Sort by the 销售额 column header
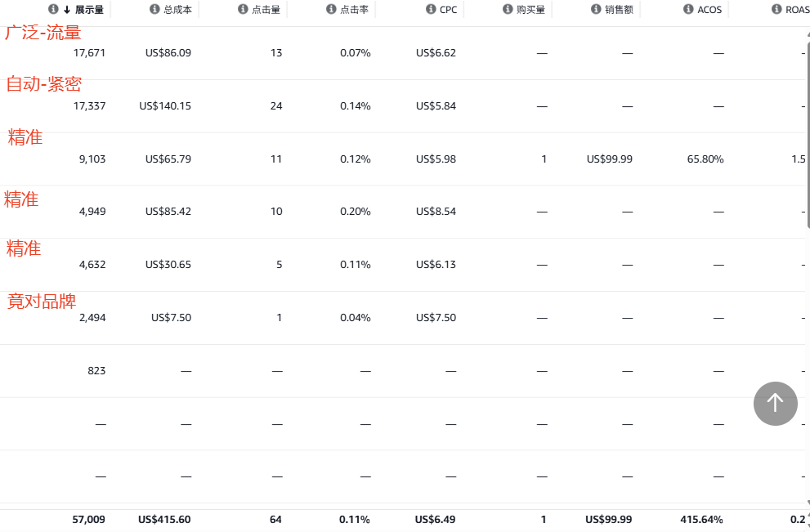The image size is (810, 532). [x=619, y=10]
